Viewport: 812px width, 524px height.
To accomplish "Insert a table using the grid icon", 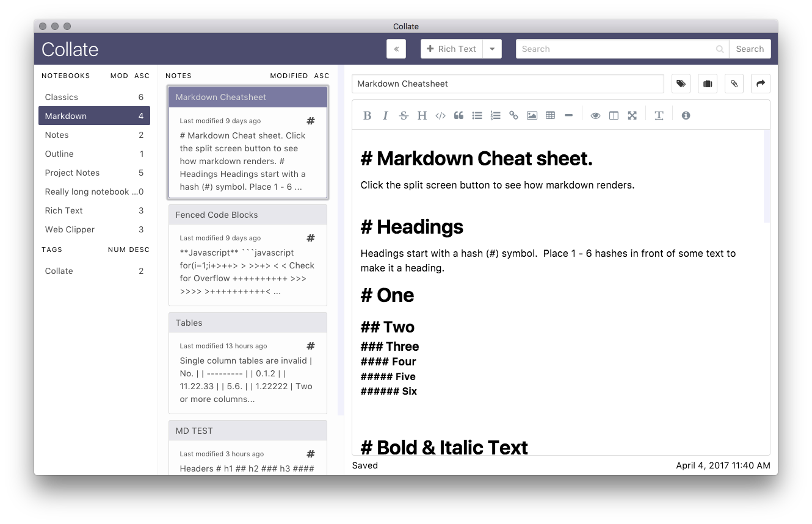I will coord(550,115).
